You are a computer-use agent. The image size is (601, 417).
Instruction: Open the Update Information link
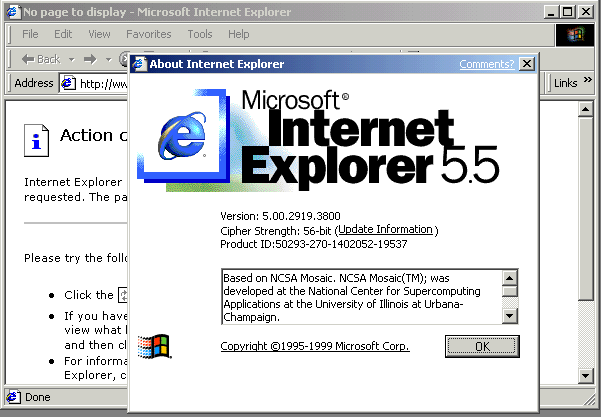pyautogui.click(x=386, y=229)
